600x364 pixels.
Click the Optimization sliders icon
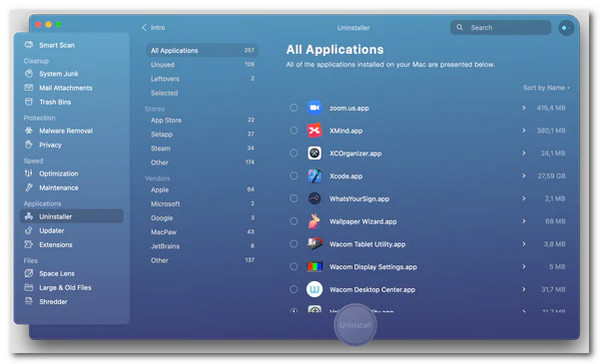[x=29, y=173]
